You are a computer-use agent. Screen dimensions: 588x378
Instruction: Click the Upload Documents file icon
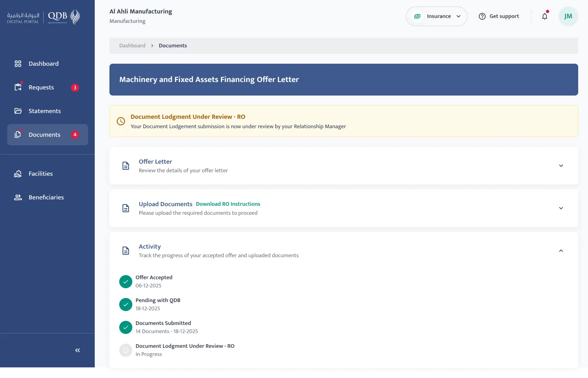[126, 208]
